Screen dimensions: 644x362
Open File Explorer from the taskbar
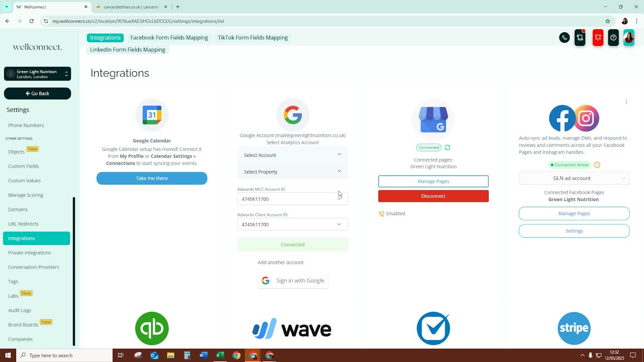point(171,355)
